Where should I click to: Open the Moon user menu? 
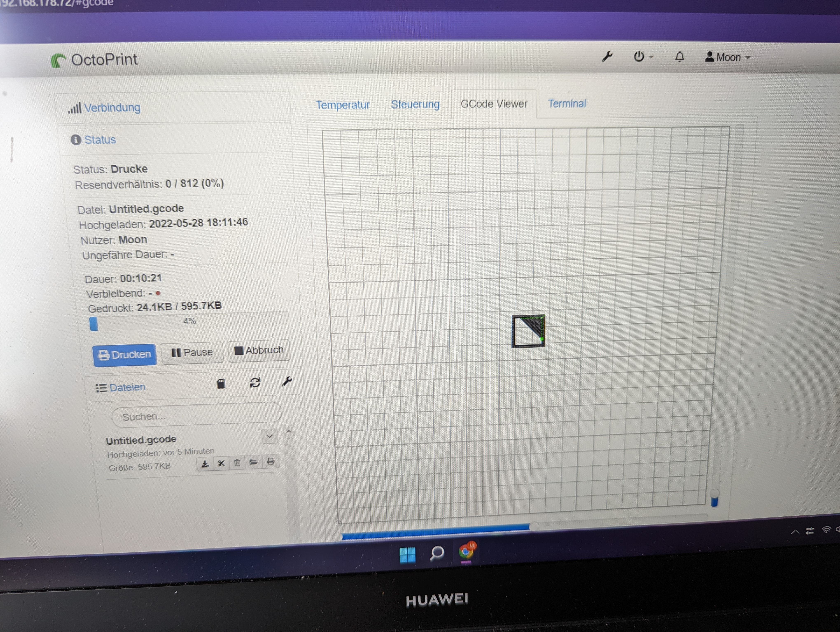point(728,57)
